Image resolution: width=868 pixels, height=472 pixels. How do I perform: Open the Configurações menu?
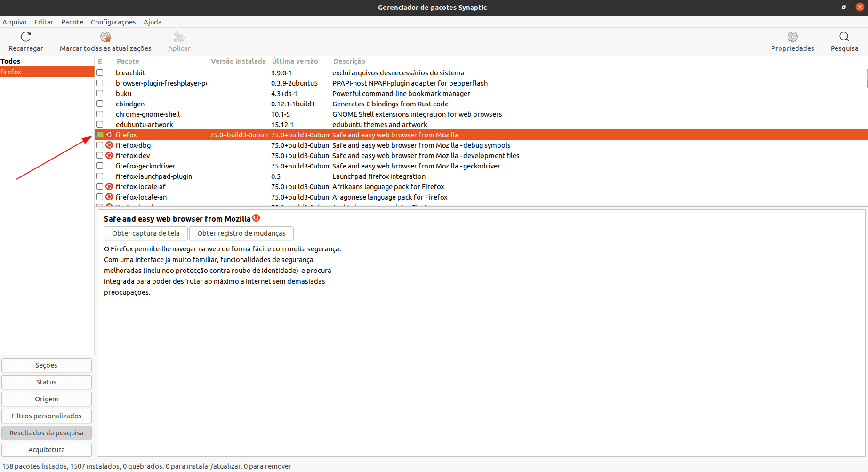(x=113, y=22)
